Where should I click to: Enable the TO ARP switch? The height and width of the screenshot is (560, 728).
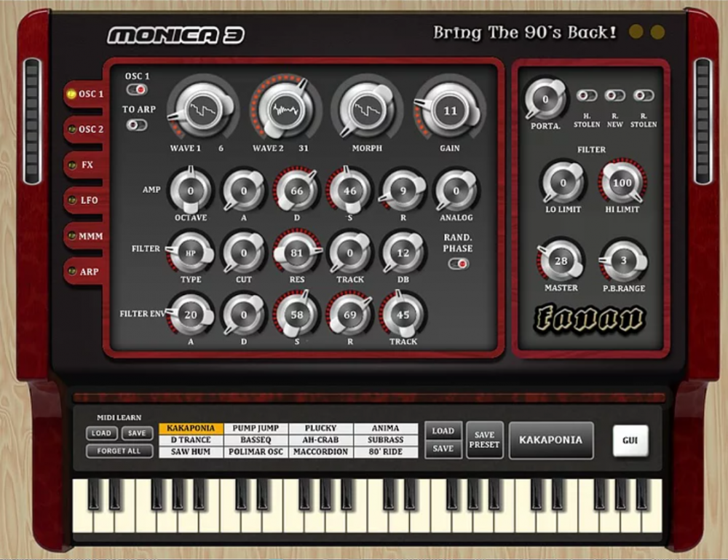[x=136, y=125]
